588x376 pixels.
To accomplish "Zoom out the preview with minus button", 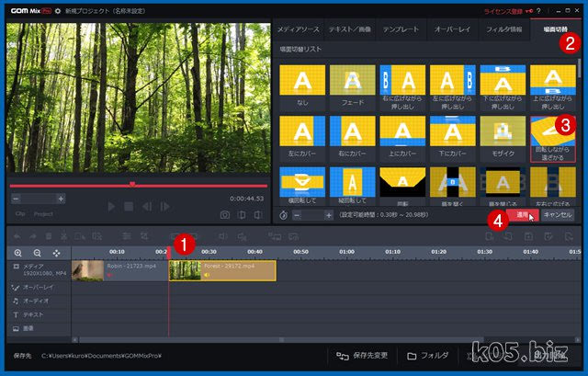I will pos(16,199).
